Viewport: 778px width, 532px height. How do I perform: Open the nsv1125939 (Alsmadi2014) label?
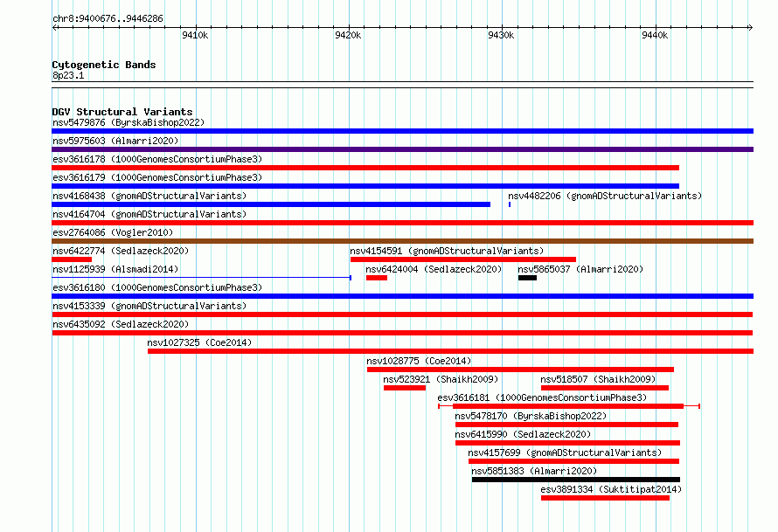(x=115, y=269)
